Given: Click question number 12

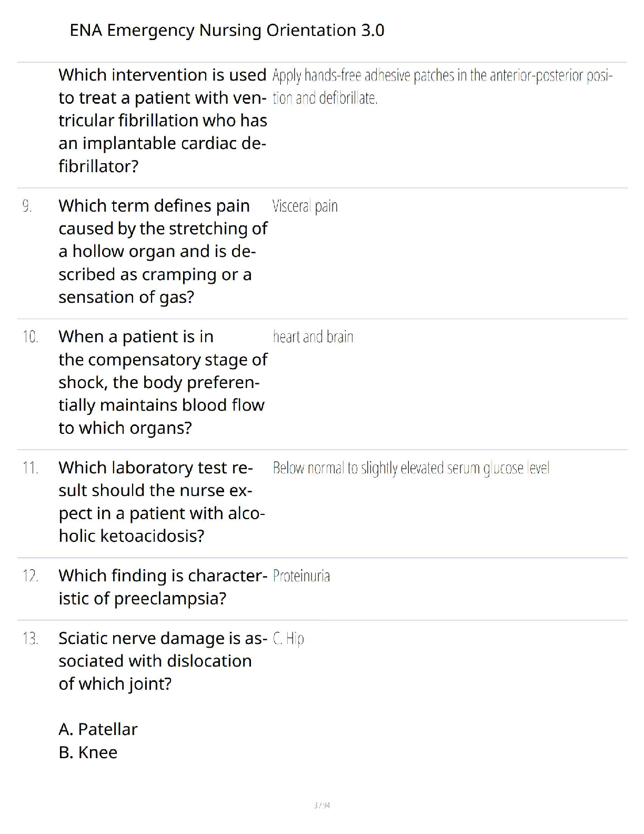Looking at the screenshot, I should pyautogui.click(x=30, y=575).
